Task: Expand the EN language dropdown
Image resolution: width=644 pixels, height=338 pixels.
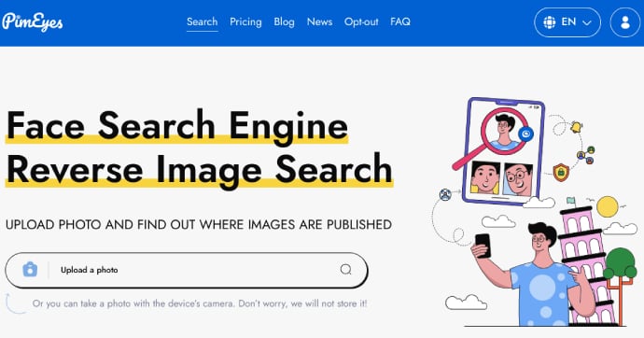Action: (567, 22)
